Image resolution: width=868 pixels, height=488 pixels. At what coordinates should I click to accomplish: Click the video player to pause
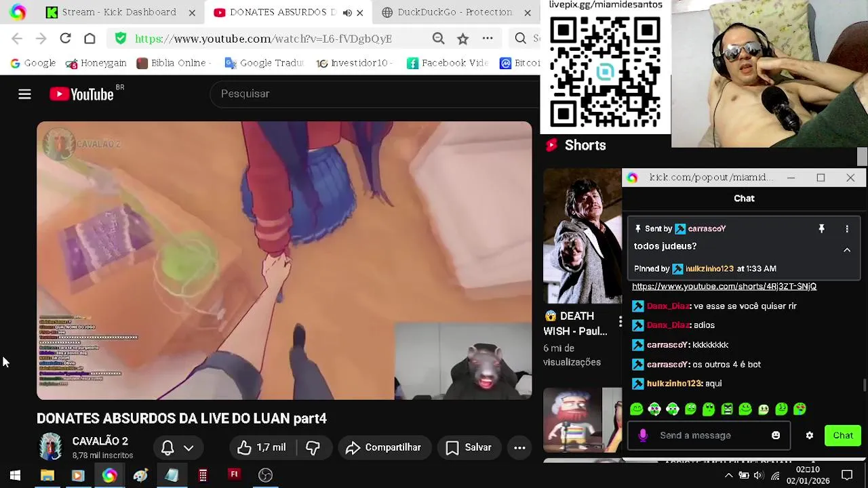point(284,260)
